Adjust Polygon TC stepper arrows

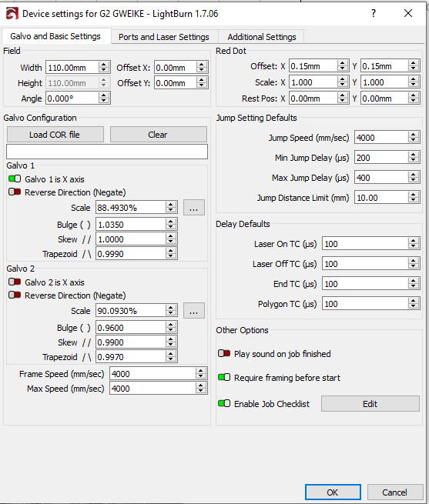[414, 304]
